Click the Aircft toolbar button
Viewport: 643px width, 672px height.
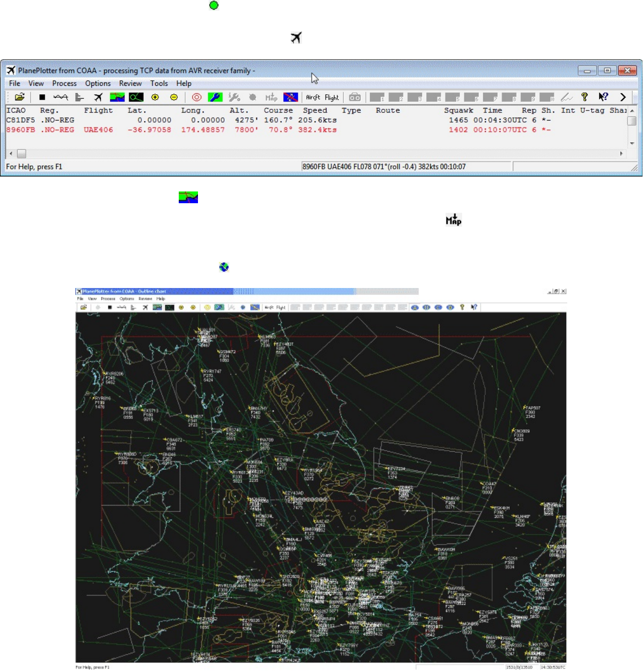[x=313, y=97]
